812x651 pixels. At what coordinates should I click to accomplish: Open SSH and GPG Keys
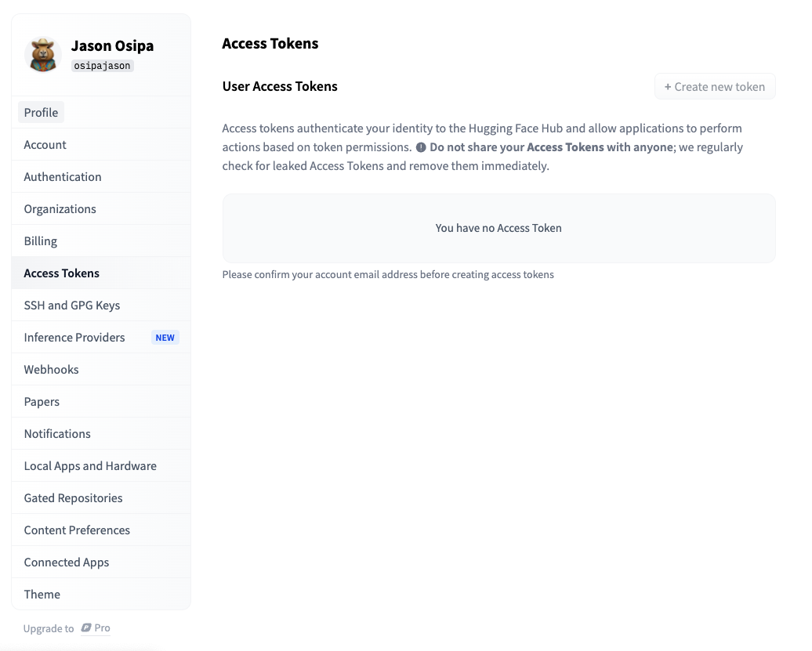point(101,305)
